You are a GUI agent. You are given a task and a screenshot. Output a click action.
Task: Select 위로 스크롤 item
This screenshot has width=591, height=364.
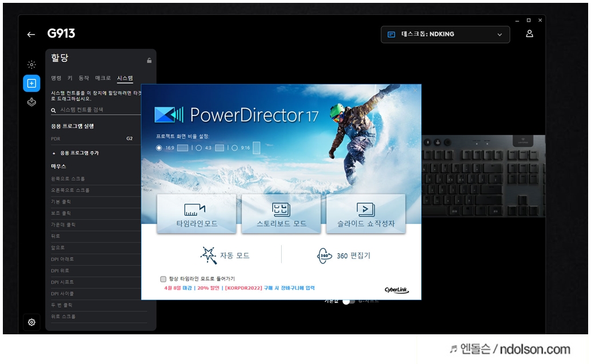99,317
